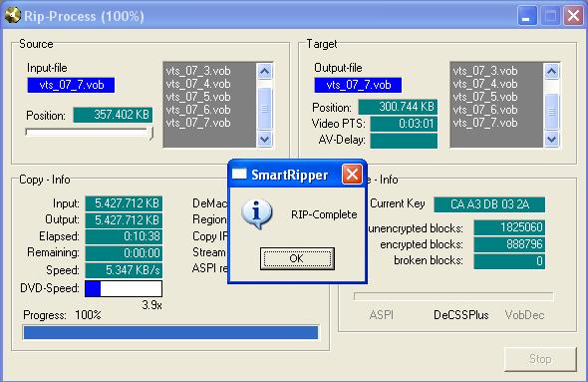Click the Source Position value 357.402 KB
The width and height of the screenshot is (588, 382).
point(113,115)
